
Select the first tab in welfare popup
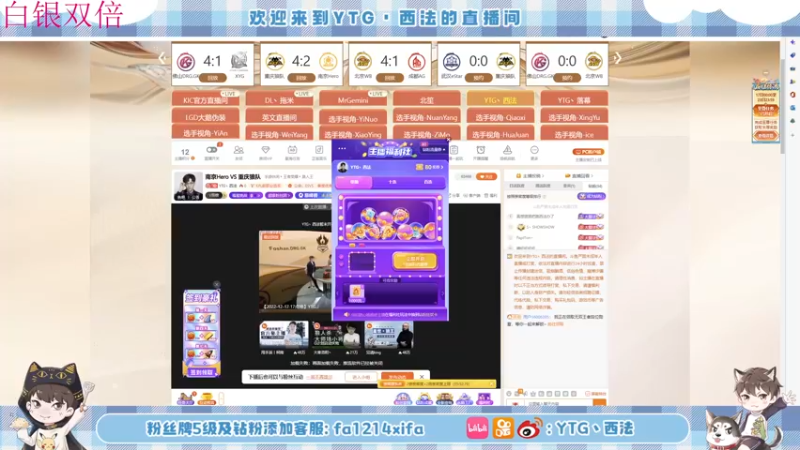[x=354, y=182]
